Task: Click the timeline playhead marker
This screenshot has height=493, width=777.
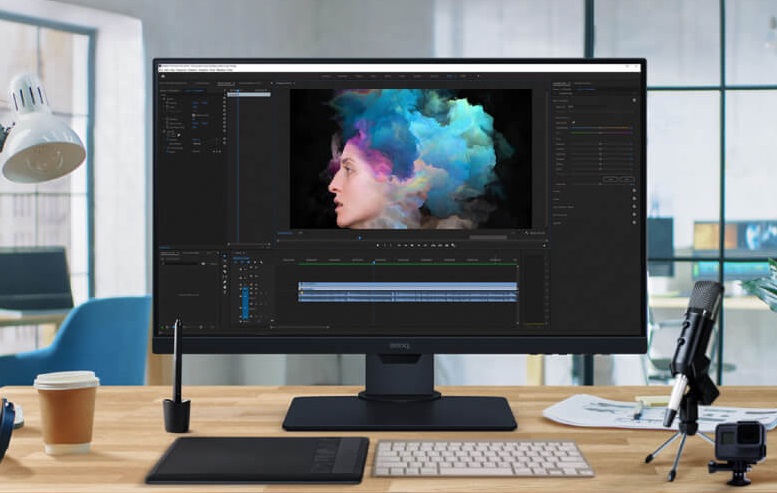Action: 374,262
